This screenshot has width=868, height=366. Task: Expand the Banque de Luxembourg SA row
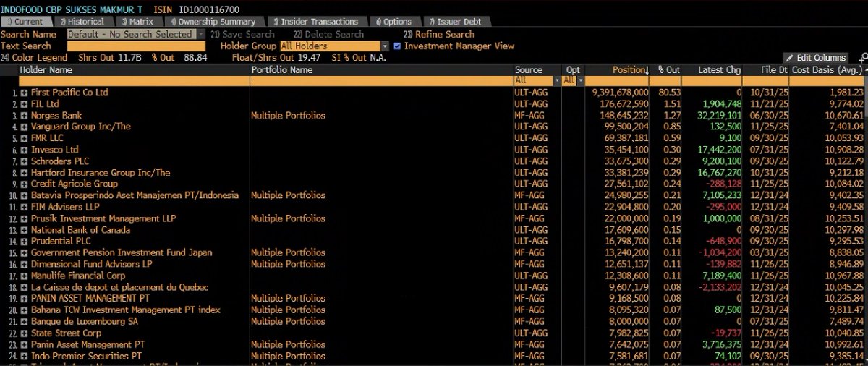click(x=24, y=321)
